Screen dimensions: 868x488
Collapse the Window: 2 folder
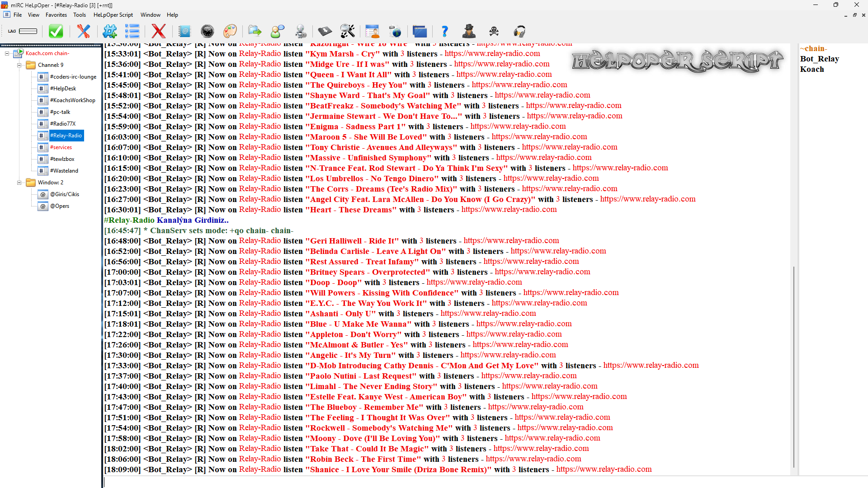19,183
